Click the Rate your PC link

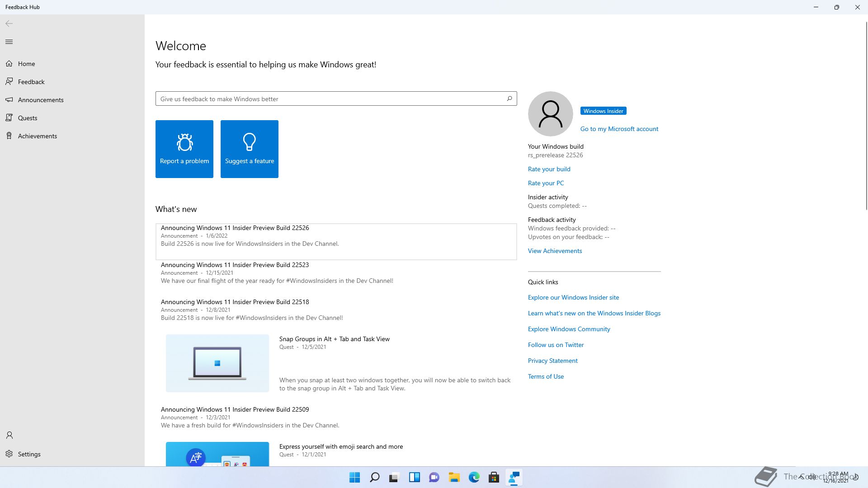[x=546, y=183]
